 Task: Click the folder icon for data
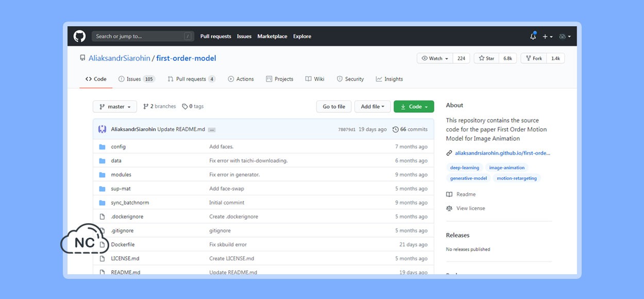(102, 161)
